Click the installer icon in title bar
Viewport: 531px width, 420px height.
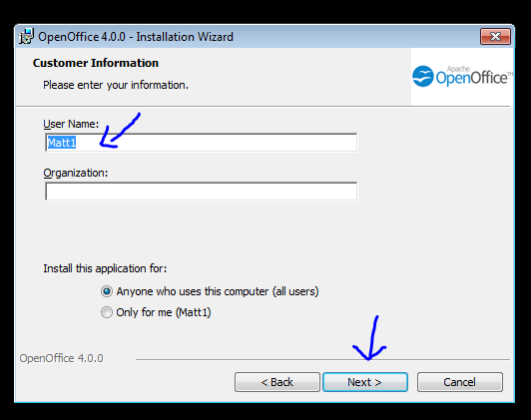pos(26,36)
